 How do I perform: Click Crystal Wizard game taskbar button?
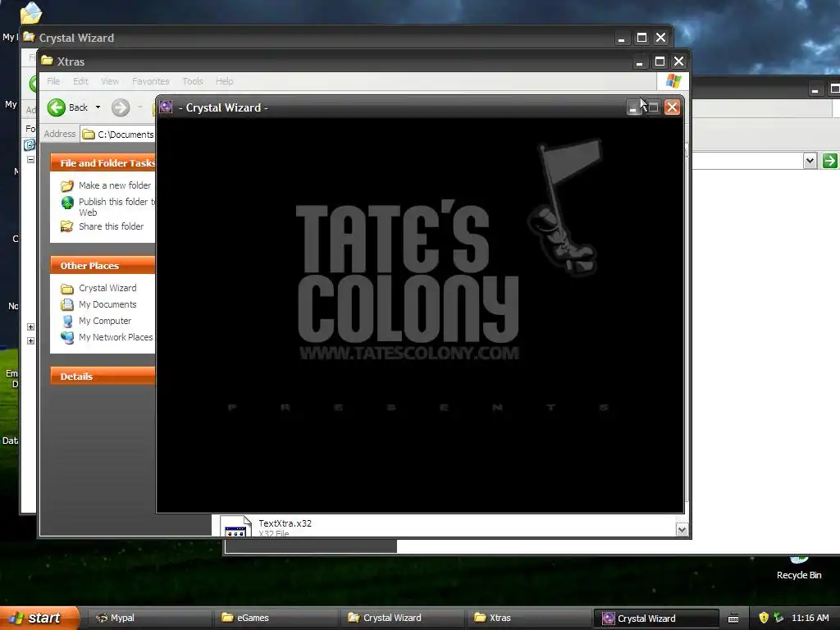657,619
